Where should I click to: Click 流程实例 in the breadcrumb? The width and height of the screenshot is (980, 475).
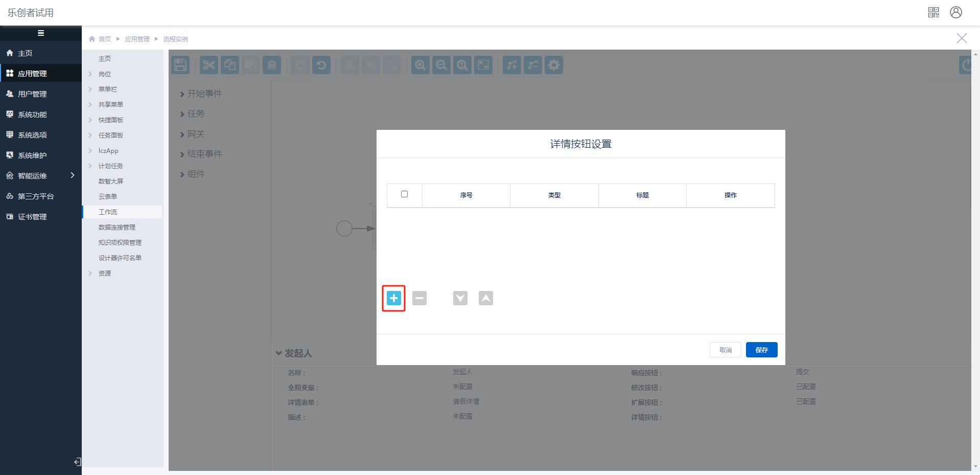(176, 39)
